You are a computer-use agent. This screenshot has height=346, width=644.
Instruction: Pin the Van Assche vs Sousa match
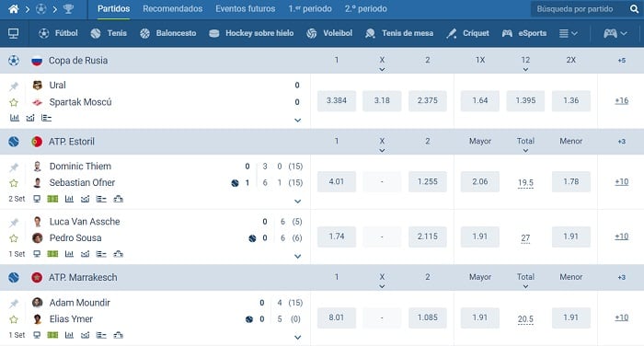[x=14, y=223]
